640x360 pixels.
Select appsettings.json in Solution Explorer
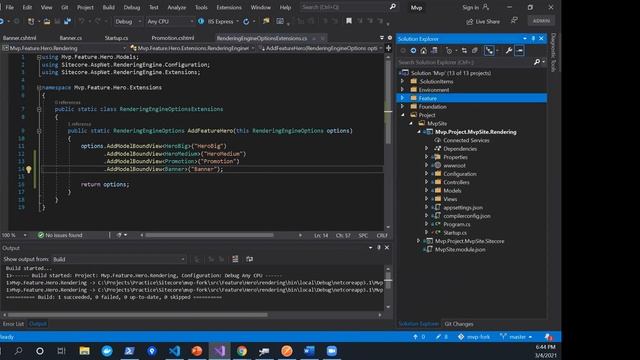463,207
